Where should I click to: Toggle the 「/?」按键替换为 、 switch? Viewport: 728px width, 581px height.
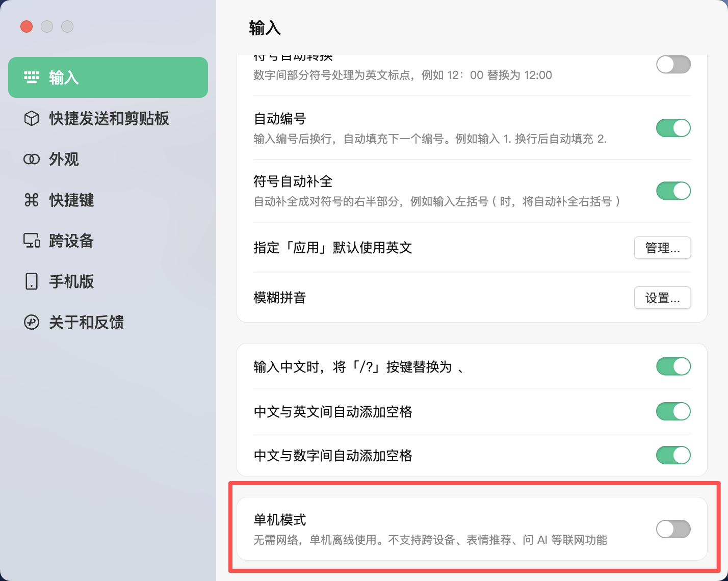point(673,366)
